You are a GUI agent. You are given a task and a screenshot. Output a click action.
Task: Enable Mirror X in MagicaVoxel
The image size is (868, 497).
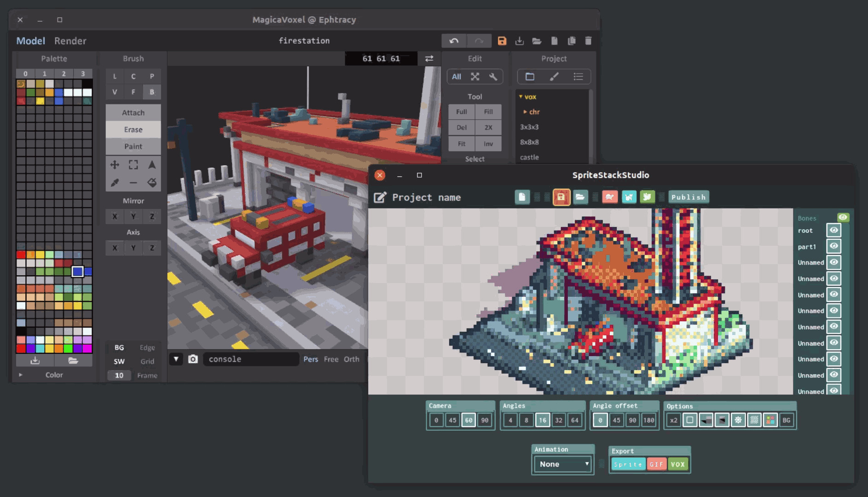tap(115, 216)
